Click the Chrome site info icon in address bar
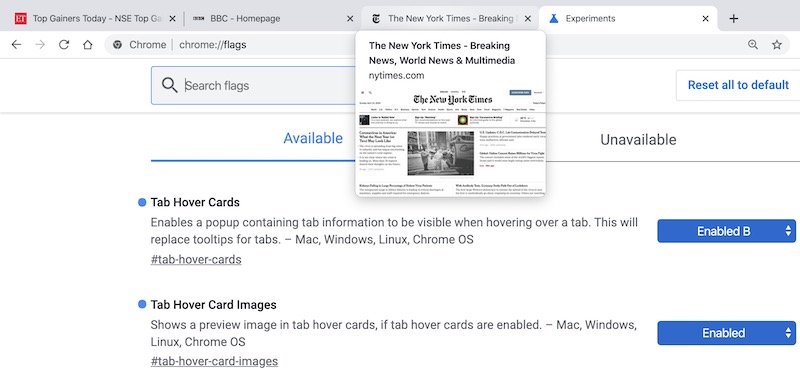The height and width of the screenshot is (378, 800). 117,45
